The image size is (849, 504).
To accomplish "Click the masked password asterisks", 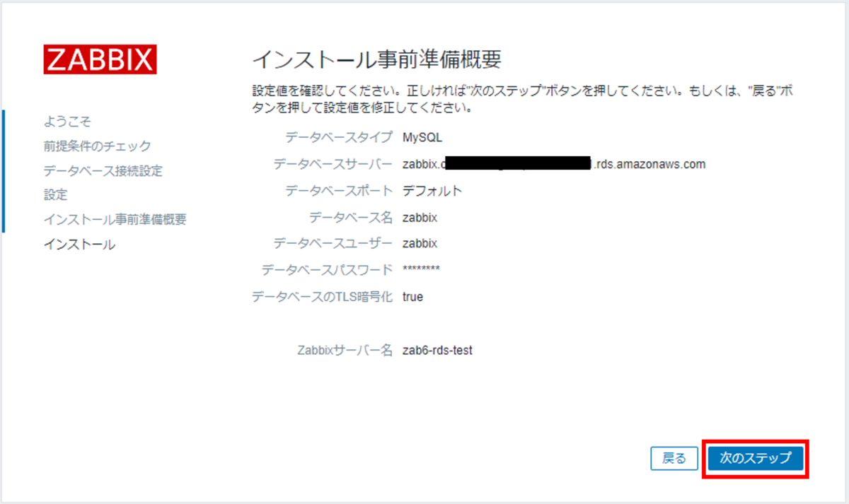I will point(421,269).
